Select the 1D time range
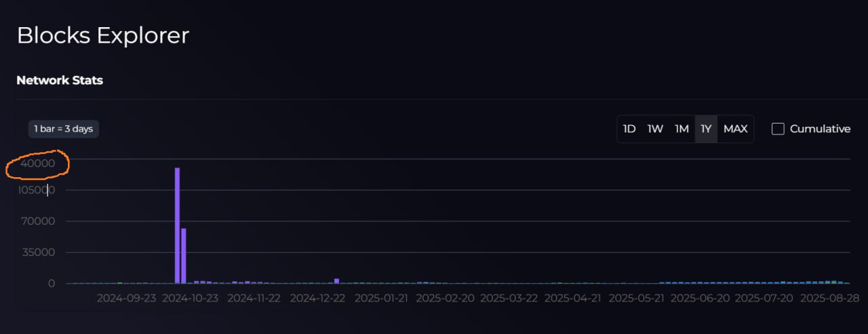The image size is (868, 334). point(629,129)
